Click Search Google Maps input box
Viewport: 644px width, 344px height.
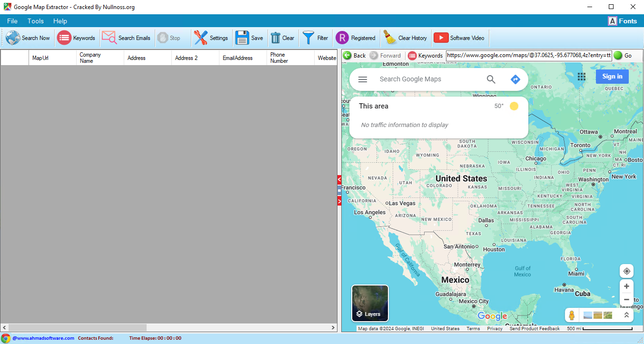[428, 79]
